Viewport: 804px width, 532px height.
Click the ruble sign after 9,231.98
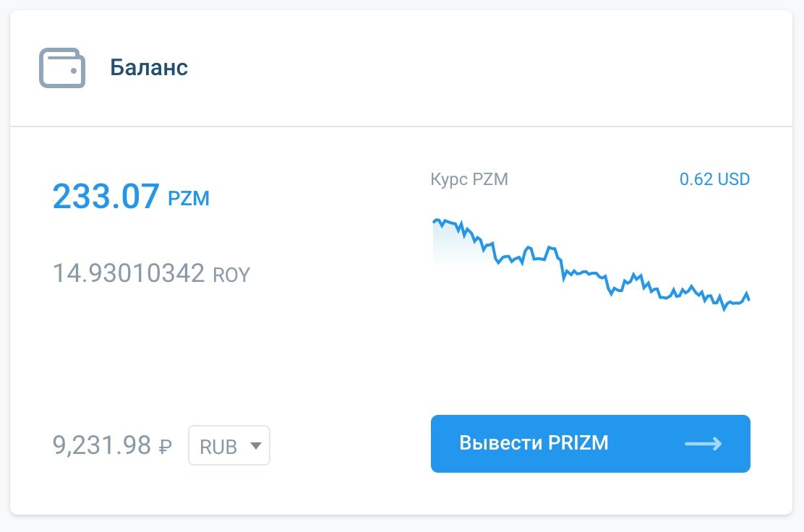(x=165, y=446)
